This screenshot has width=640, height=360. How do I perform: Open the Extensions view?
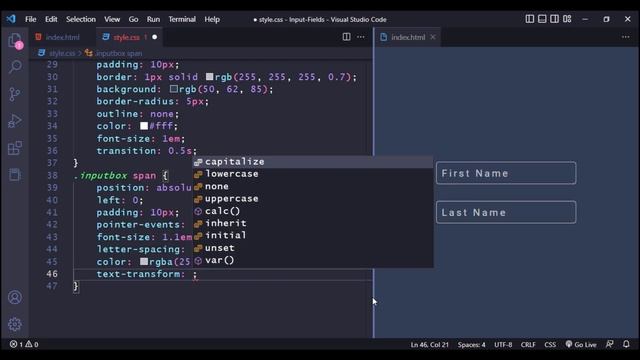pyautogui.click(x=15, y=148)
